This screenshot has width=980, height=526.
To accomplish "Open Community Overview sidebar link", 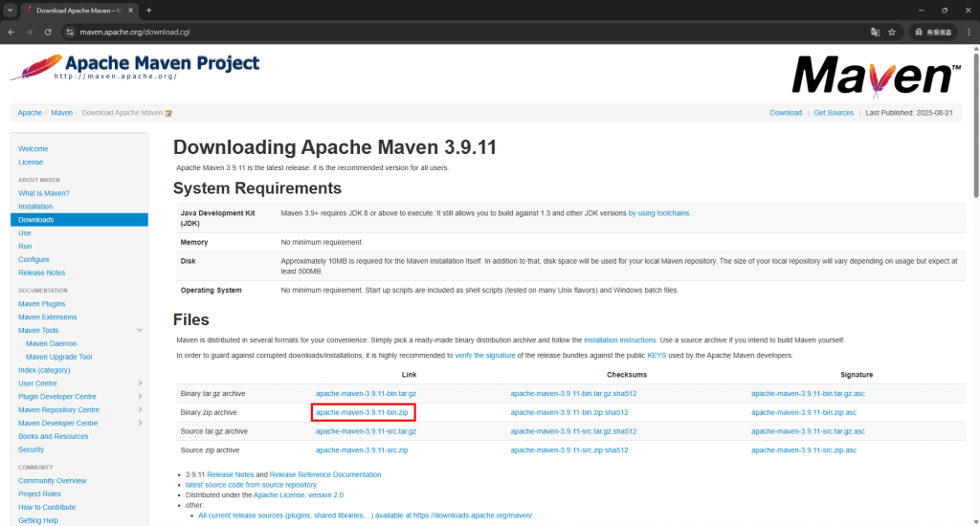I will (53, 480).
